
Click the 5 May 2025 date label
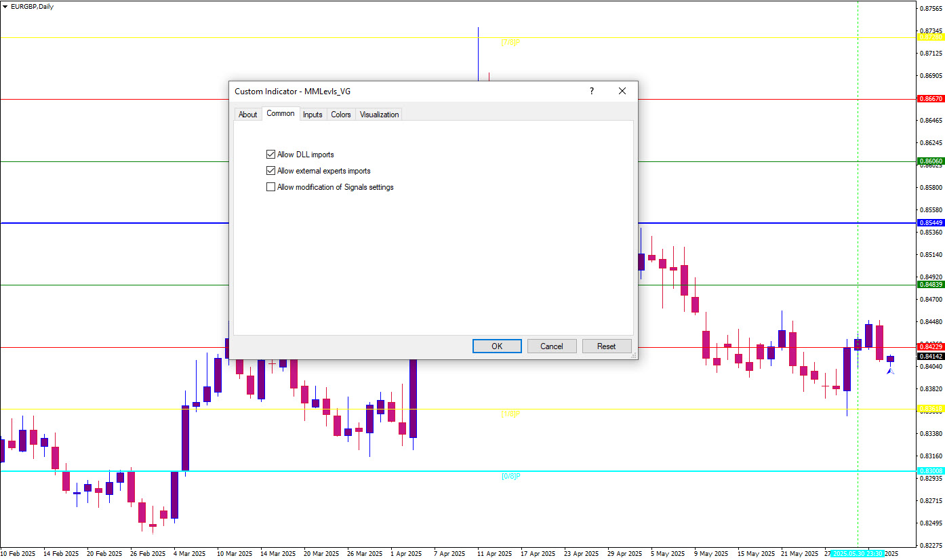[668, 553]
